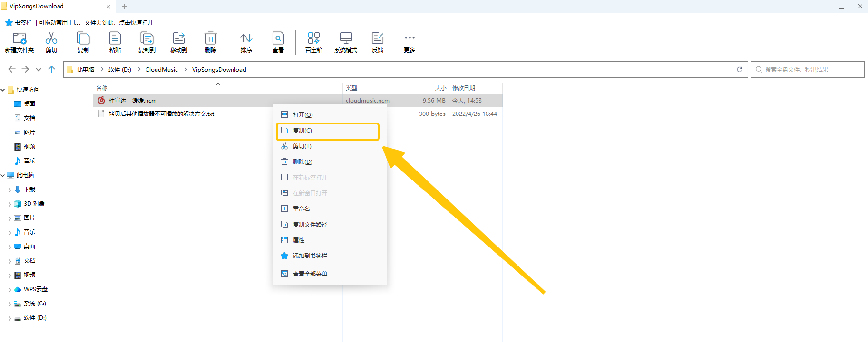Click 软件 (D:) in the address breadcrumb
868x342 pixels.
[120, 69]
